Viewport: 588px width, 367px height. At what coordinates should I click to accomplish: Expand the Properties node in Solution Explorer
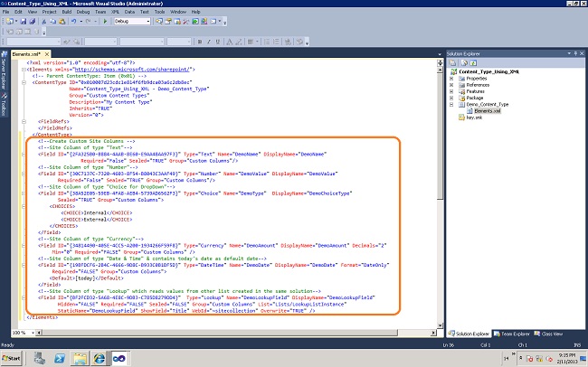[452, 78]
